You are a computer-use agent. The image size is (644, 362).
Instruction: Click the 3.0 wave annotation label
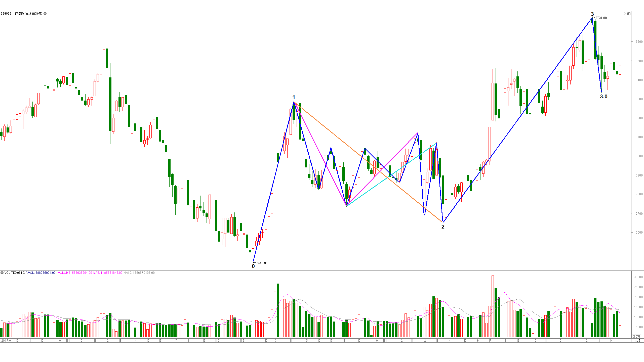[604, 97]
